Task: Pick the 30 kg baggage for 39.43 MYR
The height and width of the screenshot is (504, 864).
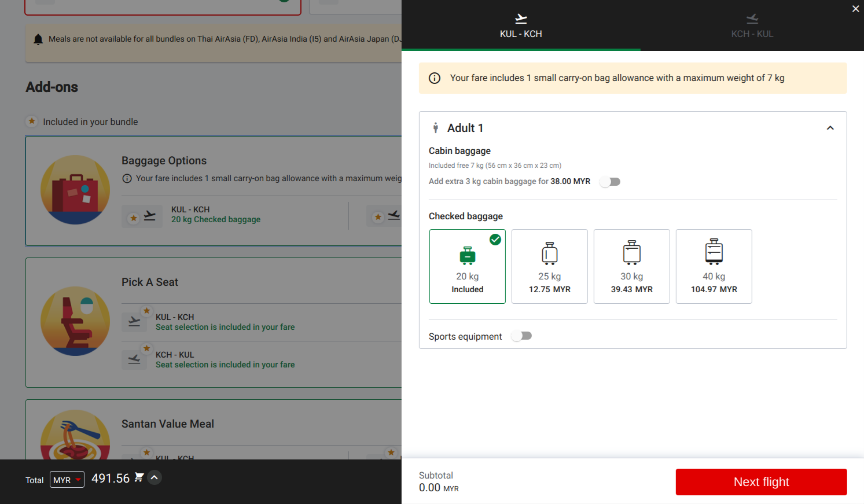Action: [631, 266]
